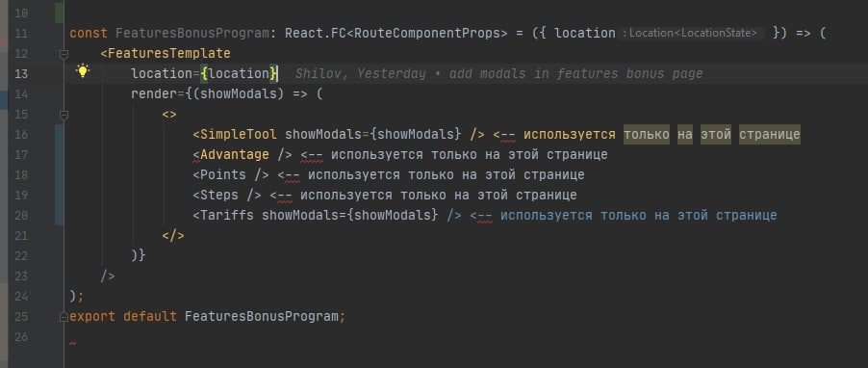Click the word используется on the Tariffs line

547,215
